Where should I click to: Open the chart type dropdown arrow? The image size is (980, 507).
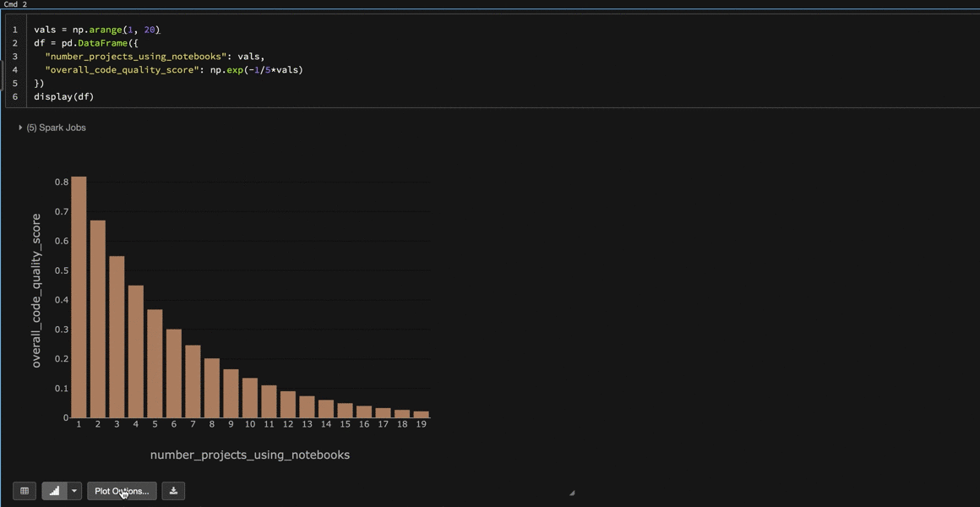[x=73, y=490]
